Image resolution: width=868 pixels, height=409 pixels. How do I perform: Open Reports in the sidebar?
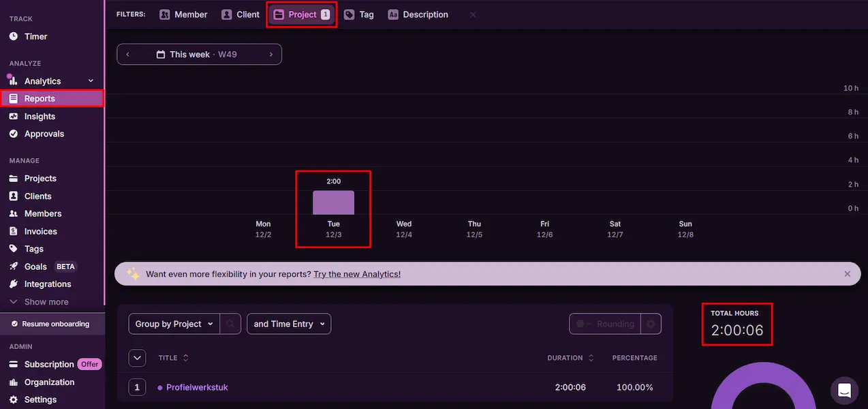pyautogui.click(x=52, y=98)
